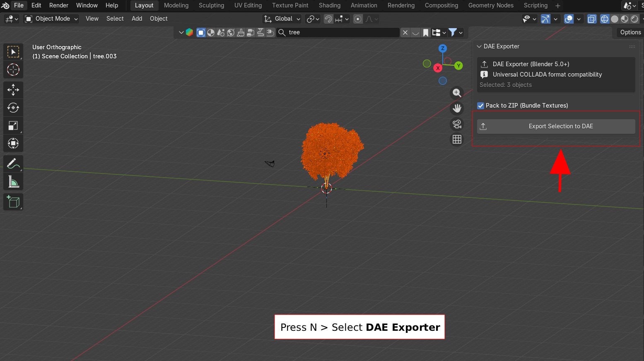The width and height of the screenshot is (644, 361).
Task: Click the viewport zoom magnifier icon
Action: click(x=457, y=93)
